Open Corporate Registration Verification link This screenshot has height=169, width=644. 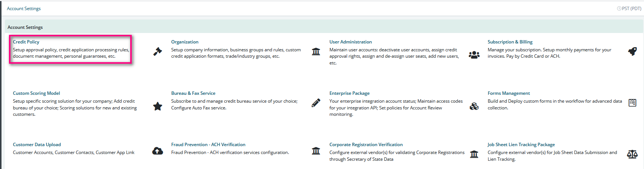click(366, 145)
